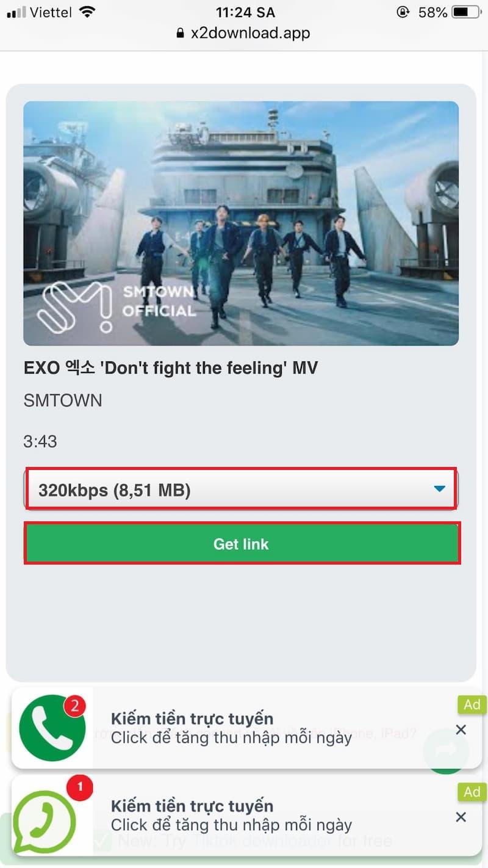Click the green Get link button
The height and width of the screenshot is (868, 488).
click(242, 543)
